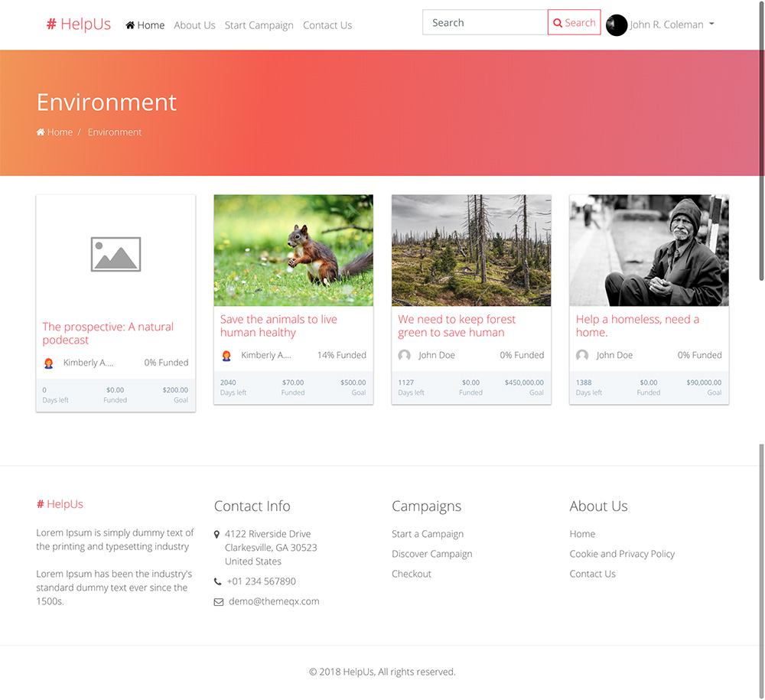765x700 pixels.
Task: Click the 1127 days left value
Action: (405, 383)
